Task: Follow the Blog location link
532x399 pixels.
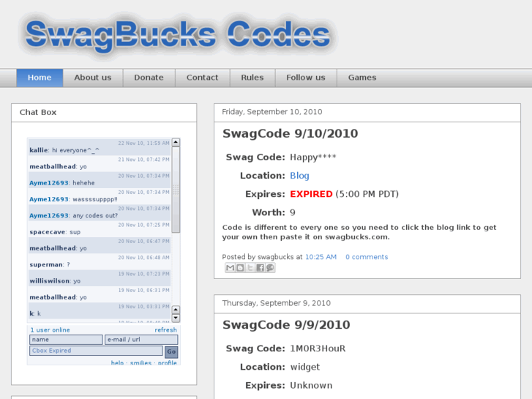Action: click(x=299, y=176)
